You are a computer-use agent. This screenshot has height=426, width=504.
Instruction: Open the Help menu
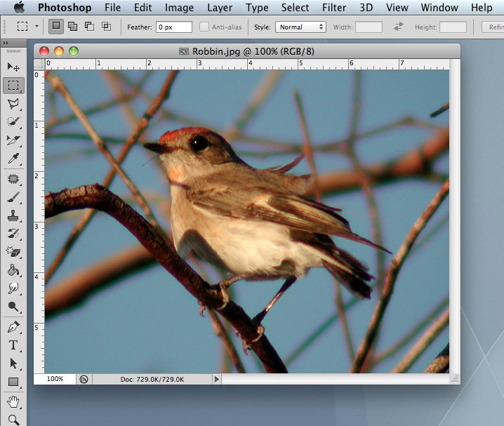(x=482, y=8)
